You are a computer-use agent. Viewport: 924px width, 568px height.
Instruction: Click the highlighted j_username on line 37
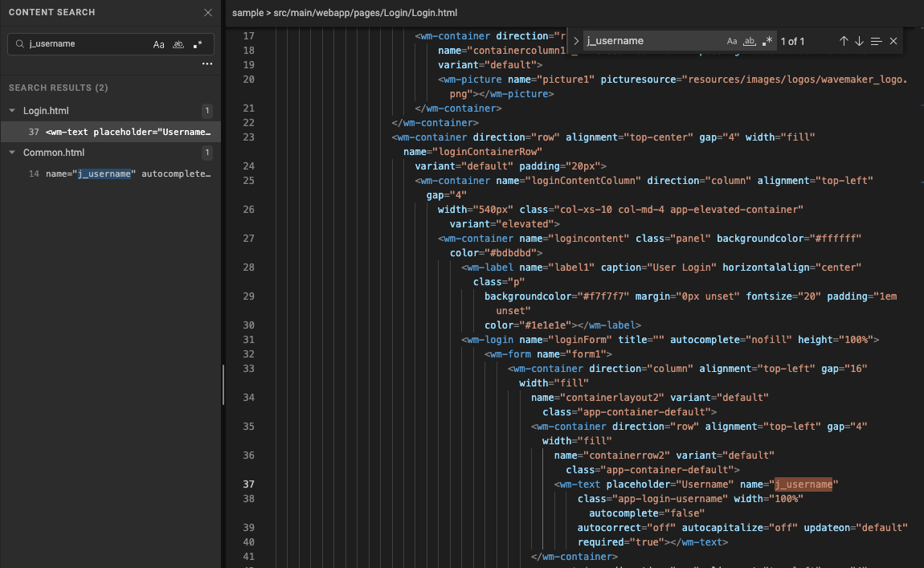(803, 484)
